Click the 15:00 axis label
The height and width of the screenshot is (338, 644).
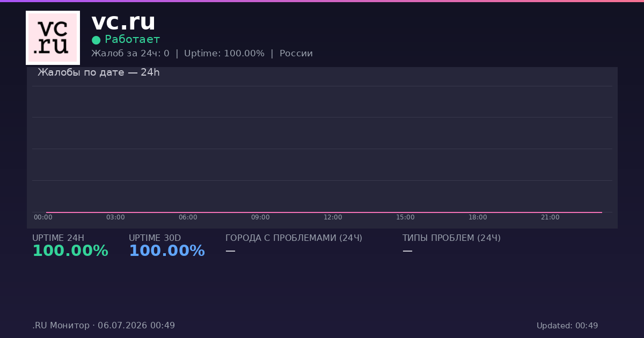point(405,217)
